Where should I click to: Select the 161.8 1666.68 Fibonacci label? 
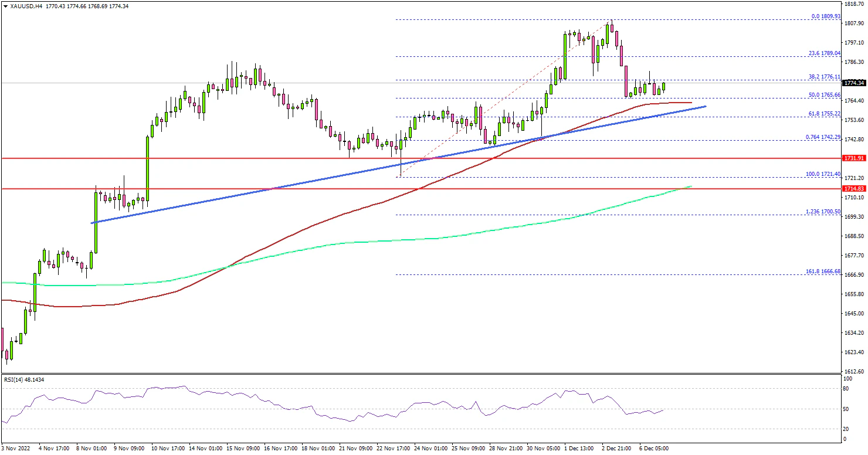coord(822,271)
